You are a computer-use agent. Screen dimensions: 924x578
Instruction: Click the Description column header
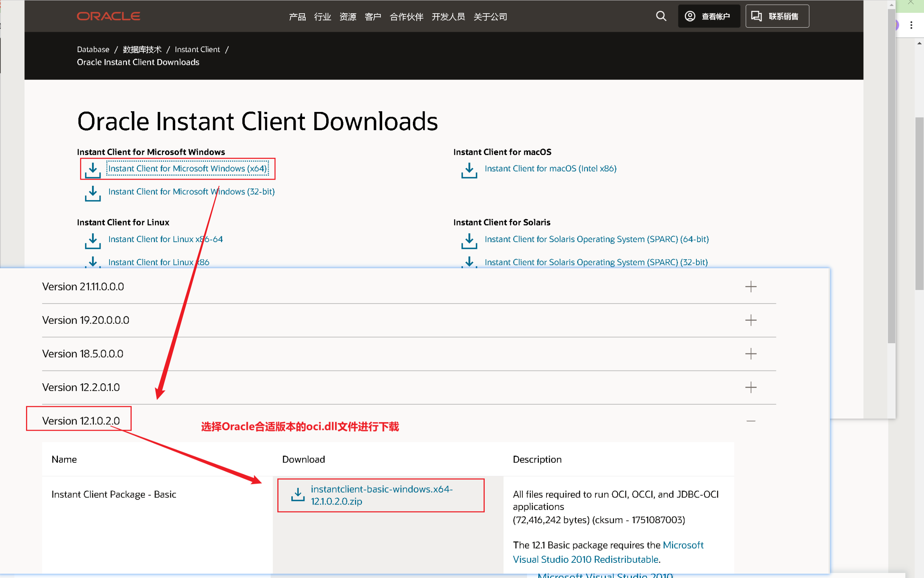[537, 459]
